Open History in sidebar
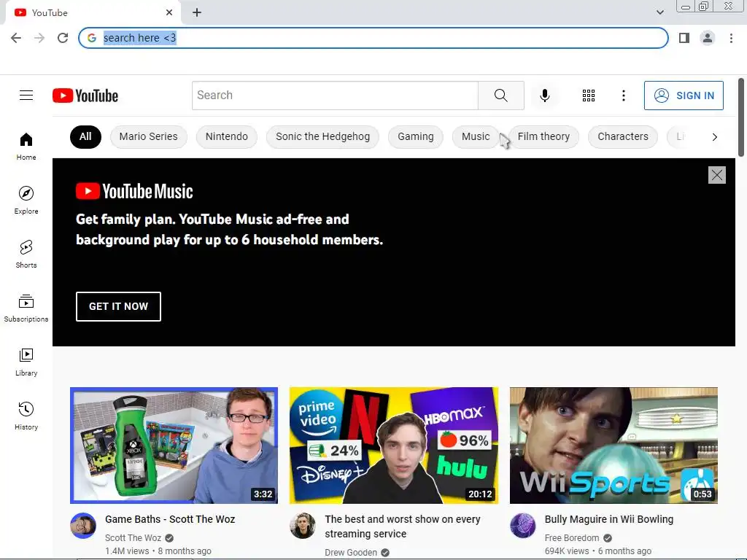Image resolution: width=747 pixels, height=560 pixels. (26, 416)
